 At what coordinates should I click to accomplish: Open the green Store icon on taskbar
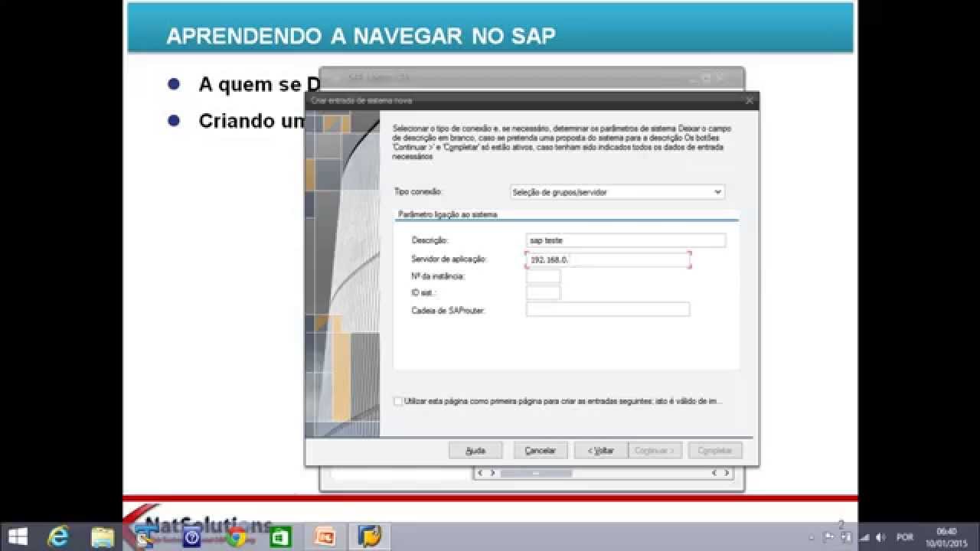point(281,536)
